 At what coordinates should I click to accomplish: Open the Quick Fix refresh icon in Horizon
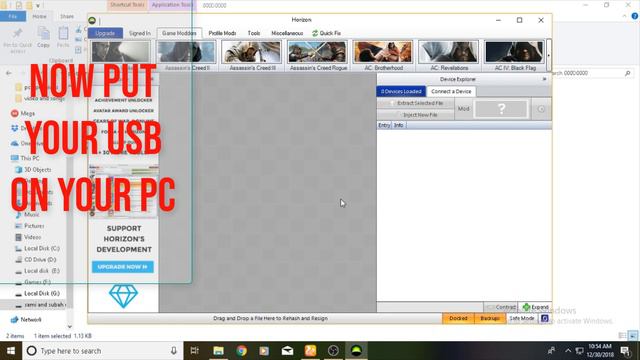315,33
